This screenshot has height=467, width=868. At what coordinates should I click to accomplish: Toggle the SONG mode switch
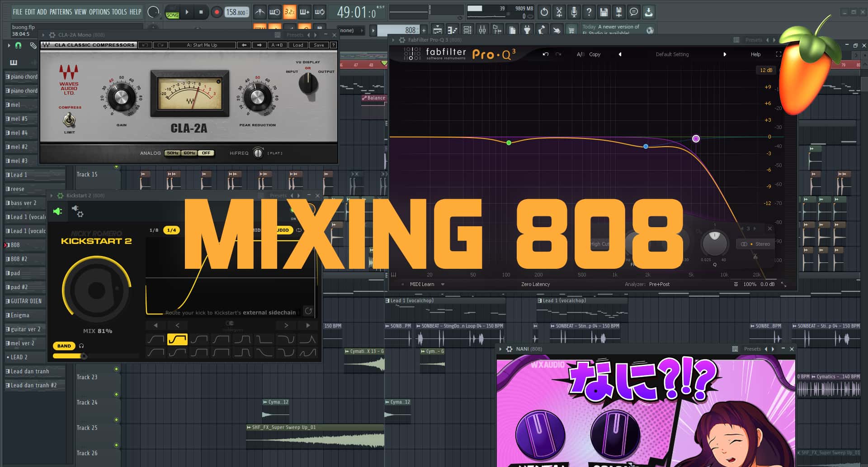click(x=172, y=12)
